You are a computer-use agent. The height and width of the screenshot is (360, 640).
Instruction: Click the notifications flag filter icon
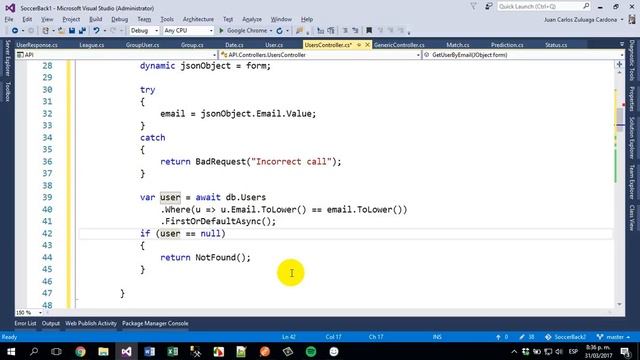[x=473, y=7]
